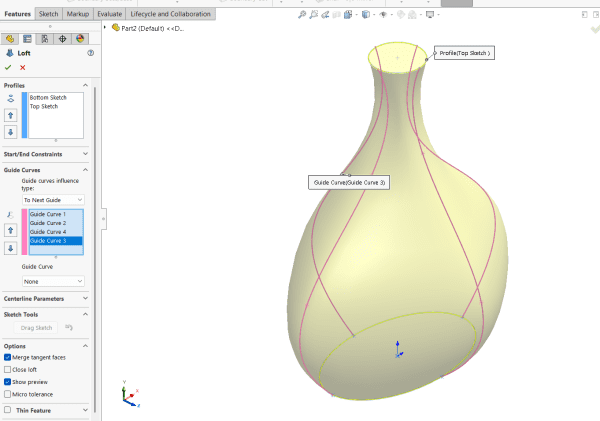Select Guide Curve 2 in list

click(x=48, y=223)
